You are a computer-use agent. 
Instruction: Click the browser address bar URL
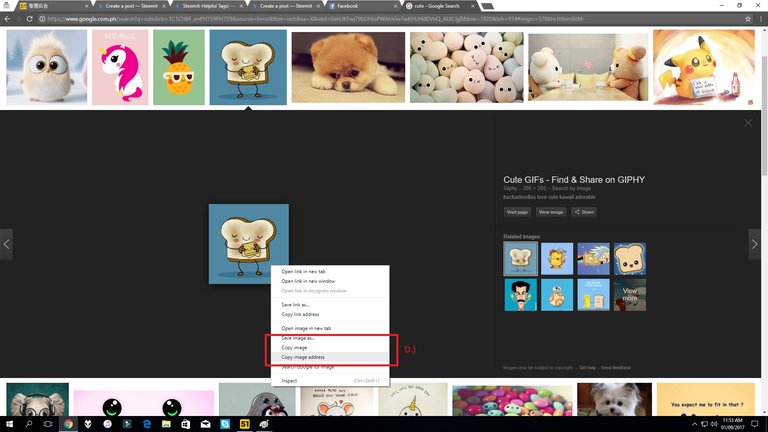(x=300, y=18)
